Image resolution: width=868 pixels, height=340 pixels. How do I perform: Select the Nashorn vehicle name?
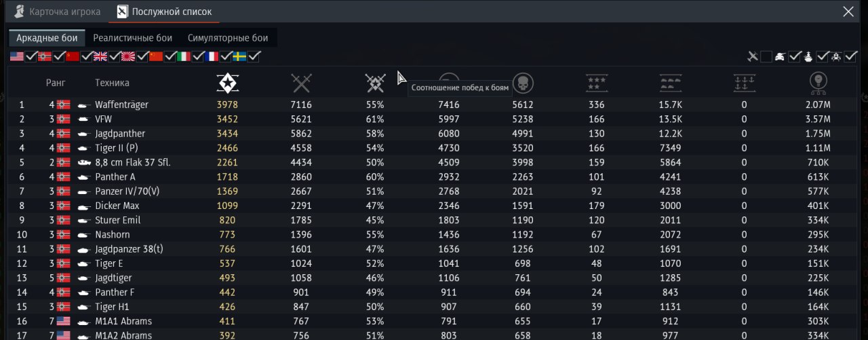tap(112, 234)
